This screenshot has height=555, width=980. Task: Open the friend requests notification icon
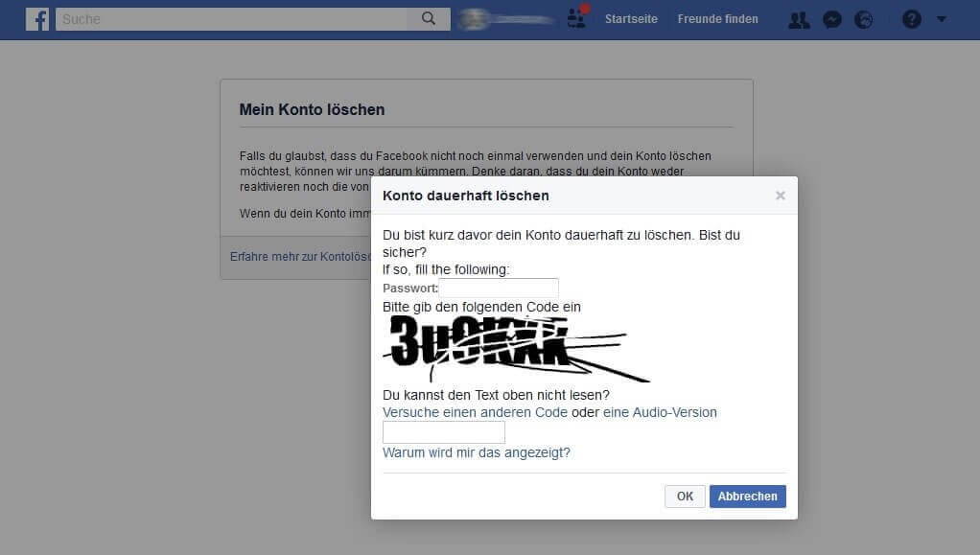[x=577, y=18]
